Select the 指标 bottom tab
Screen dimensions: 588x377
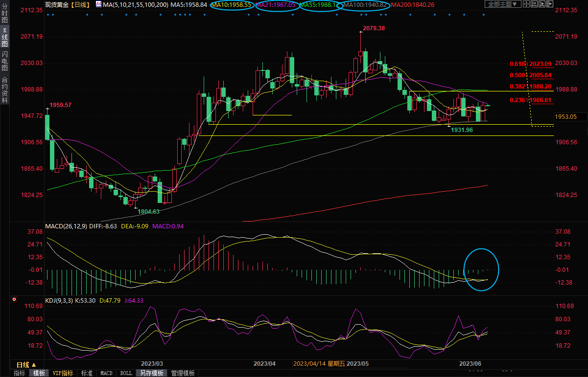20,373
